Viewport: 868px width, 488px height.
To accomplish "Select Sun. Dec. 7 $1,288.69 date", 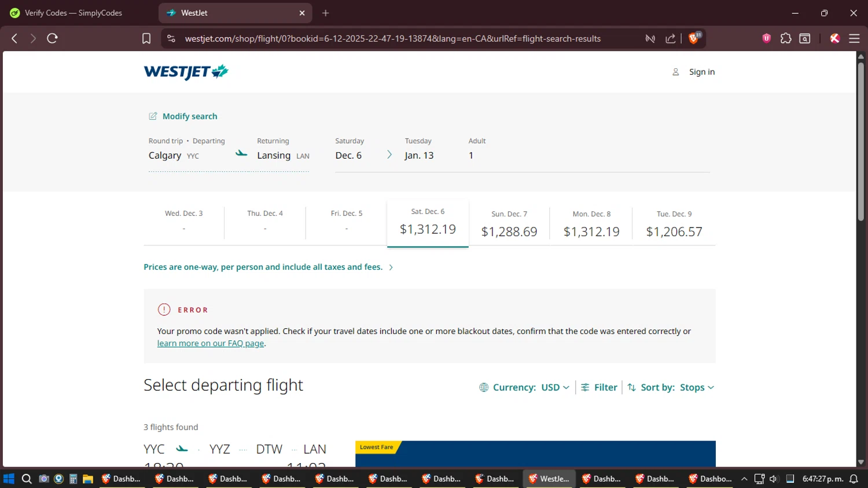I will click(x=509, y=225).
